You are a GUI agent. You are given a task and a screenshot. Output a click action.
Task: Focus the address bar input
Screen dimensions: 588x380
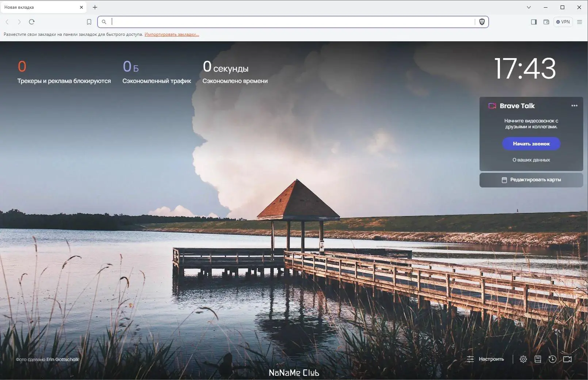tap(292, 22)
